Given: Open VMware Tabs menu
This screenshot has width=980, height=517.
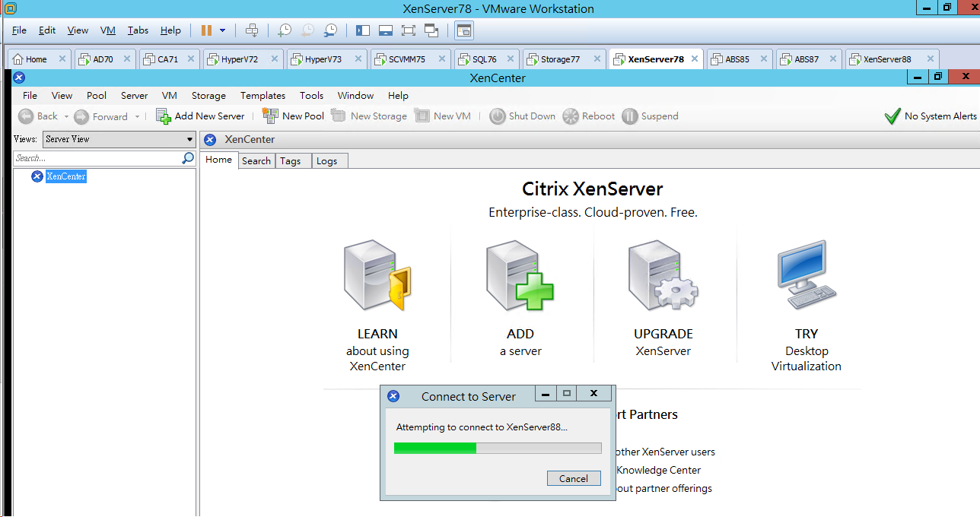Looking at the screenshot, I should (138, 30).
